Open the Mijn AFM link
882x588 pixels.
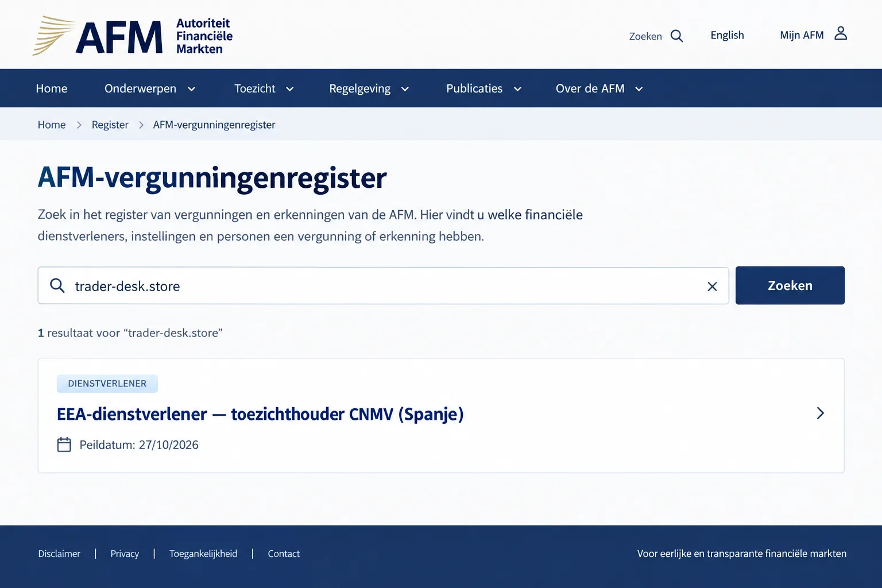point(802,35)
